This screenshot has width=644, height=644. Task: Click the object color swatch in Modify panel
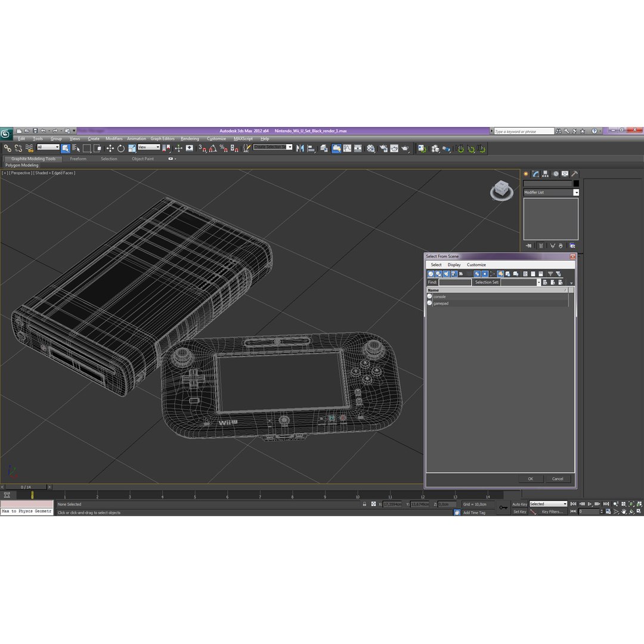[576, 184]
